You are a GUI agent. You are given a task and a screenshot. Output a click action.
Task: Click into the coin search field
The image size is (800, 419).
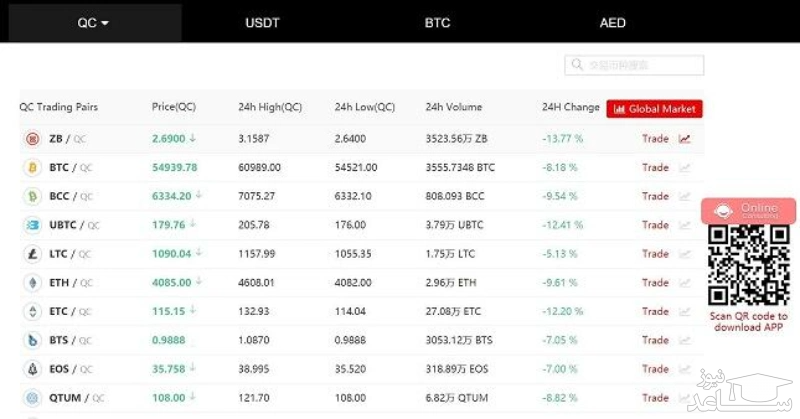(640, 66)
